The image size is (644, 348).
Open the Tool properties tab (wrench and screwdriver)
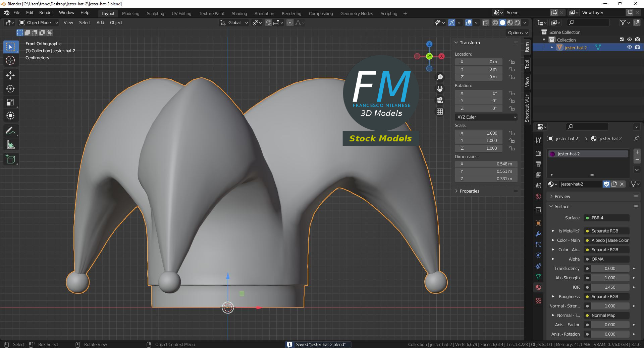(538, 140)
